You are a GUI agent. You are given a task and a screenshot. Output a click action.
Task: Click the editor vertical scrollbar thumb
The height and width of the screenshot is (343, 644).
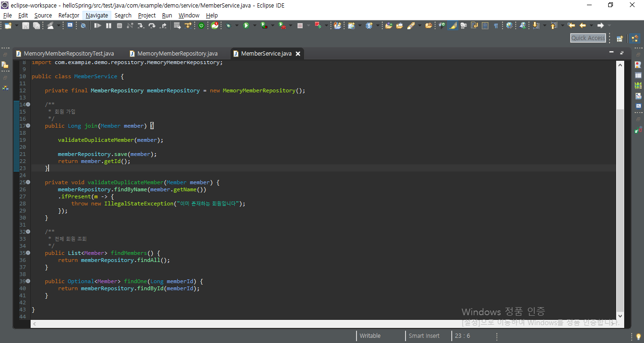click(620, 210)
